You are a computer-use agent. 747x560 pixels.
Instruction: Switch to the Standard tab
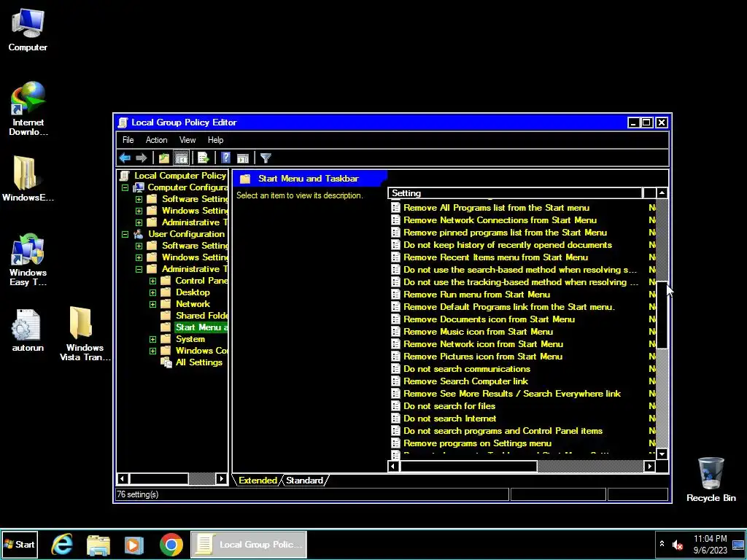[x=304, y=480]
